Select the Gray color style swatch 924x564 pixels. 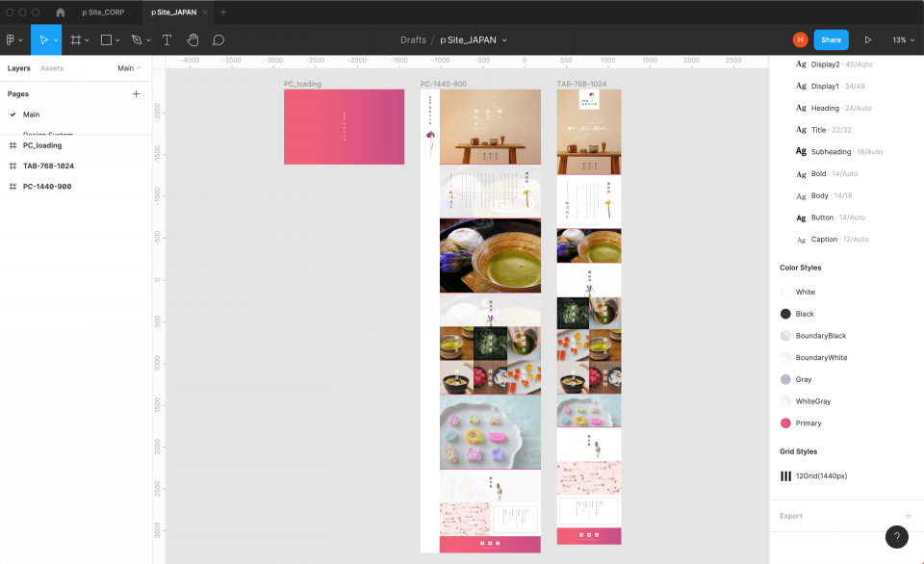click(x=785, y=379)
